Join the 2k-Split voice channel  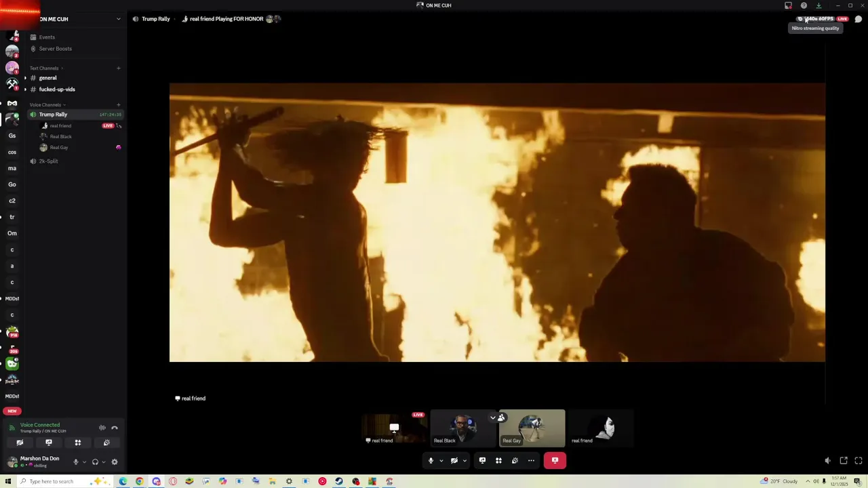[x=75, y=161]
